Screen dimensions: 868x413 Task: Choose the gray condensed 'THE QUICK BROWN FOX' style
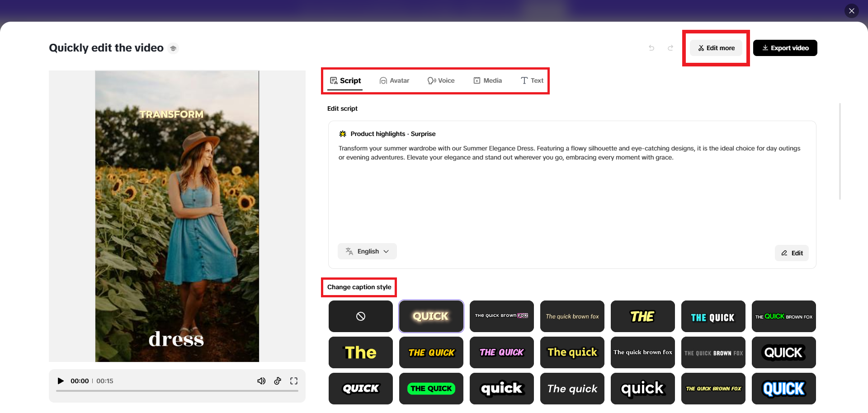(x=713, y=352)
